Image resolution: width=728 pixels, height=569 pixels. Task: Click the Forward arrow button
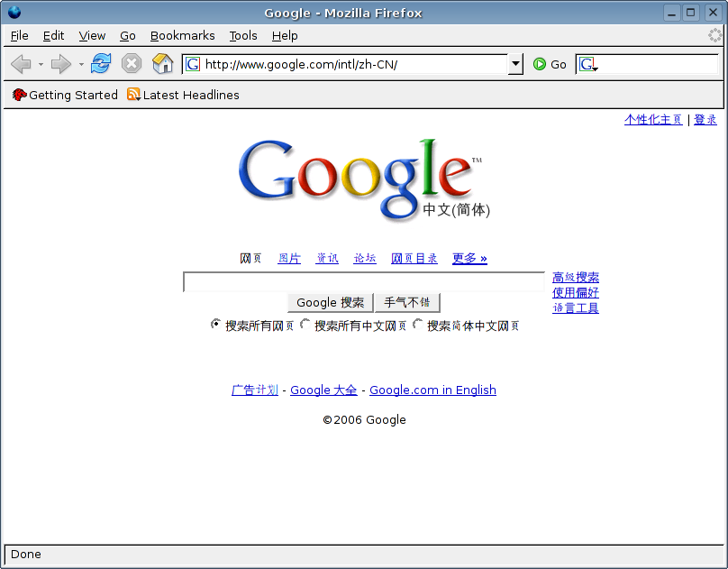pyautogui.click(x=61, y=64)
